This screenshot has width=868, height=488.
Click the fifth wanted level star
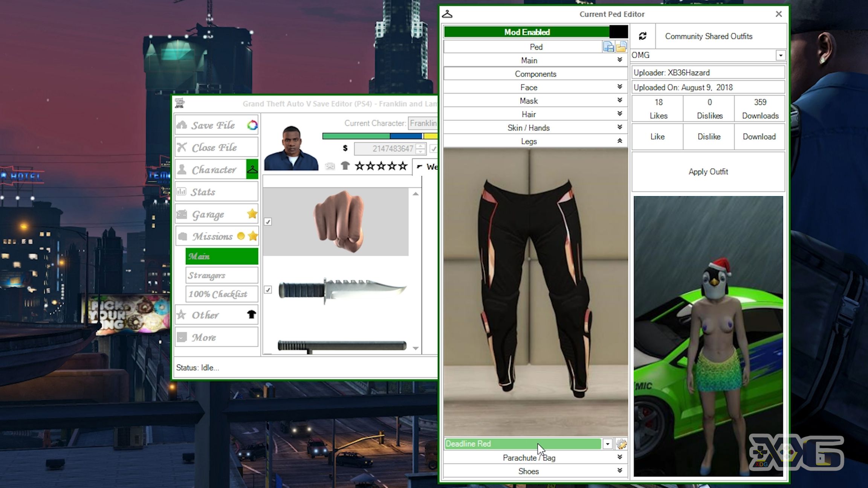[403, 166]
